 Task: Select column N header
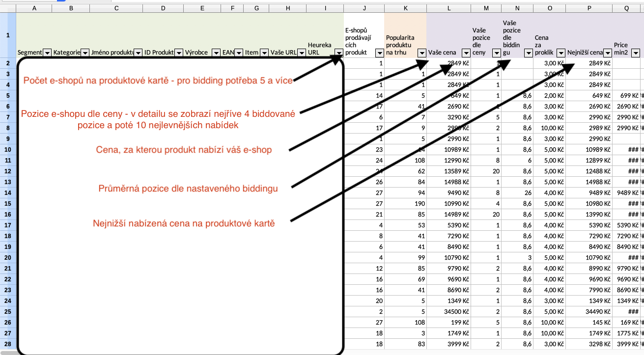(518, 8)
